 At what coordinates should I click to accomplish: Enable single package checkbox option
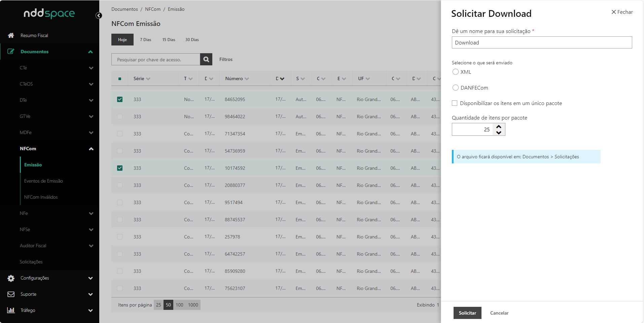click(x=455, y=103)
